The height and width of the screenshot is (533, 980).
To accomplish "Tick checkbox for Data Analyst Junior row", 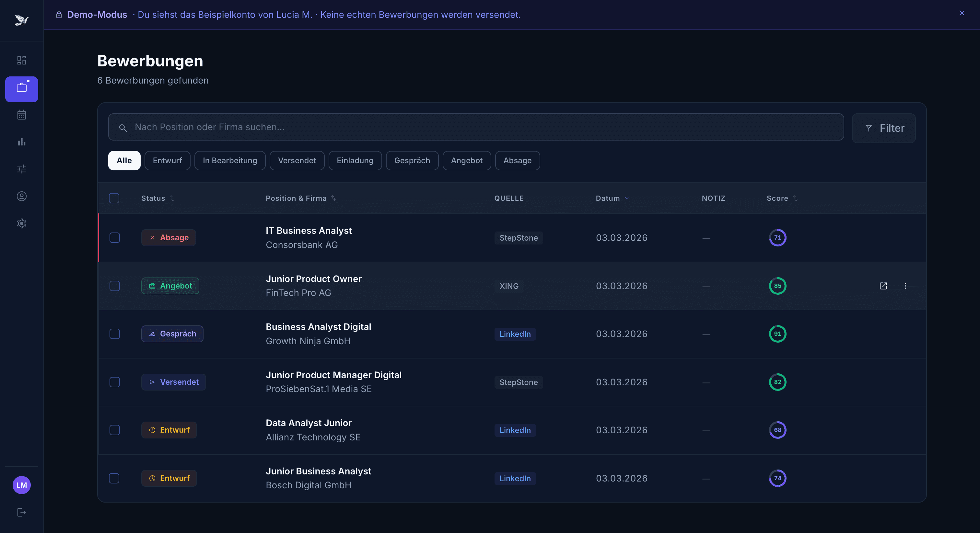I will point(114,430).
